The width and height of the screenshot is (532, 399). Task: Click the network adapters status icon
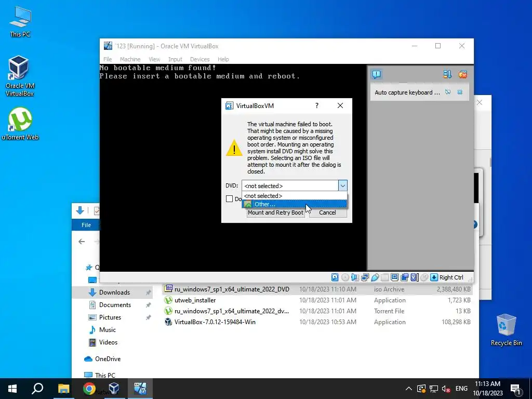(x=365, y=277)
